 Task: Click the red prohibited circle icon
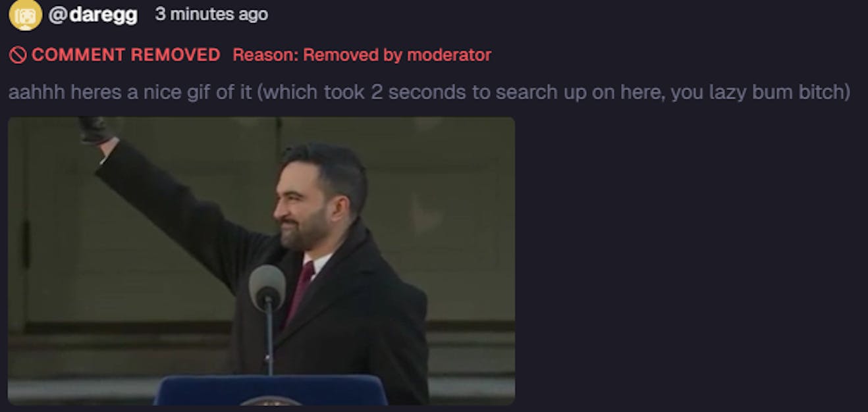point(18,55)
